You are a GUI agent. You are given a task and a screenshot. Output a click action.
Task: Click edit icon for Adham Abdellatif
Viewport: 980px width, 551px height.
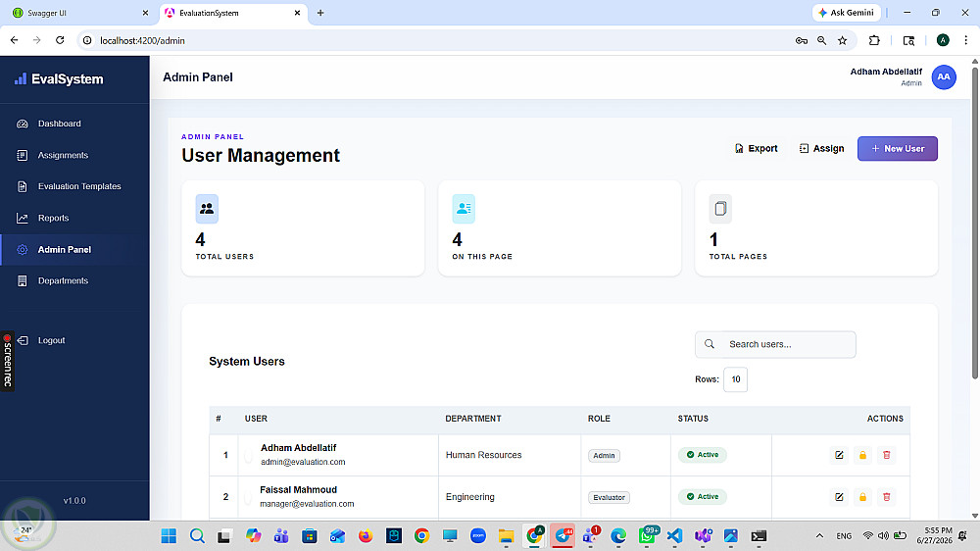pyautogui.click(x=839, y=455)
